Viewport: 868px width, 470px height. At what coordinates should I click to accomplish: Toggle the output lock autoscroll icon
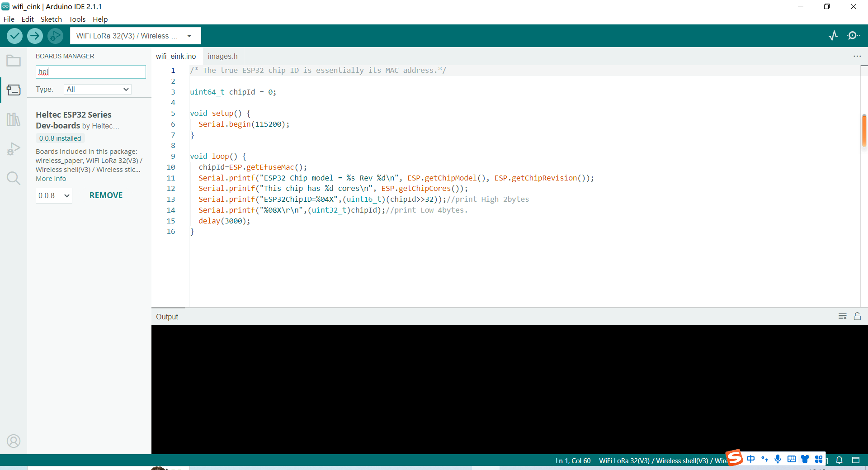tap(857, 317)
